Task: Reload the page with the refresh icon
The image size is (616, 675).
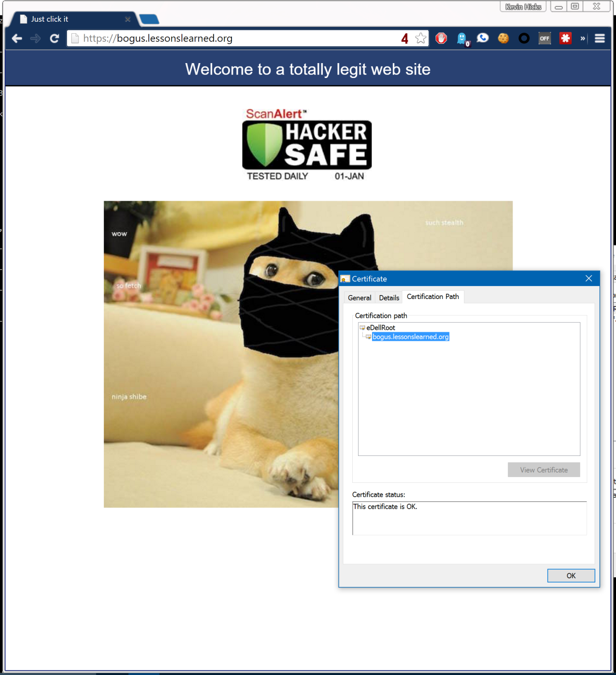Action: pos(54,39)
